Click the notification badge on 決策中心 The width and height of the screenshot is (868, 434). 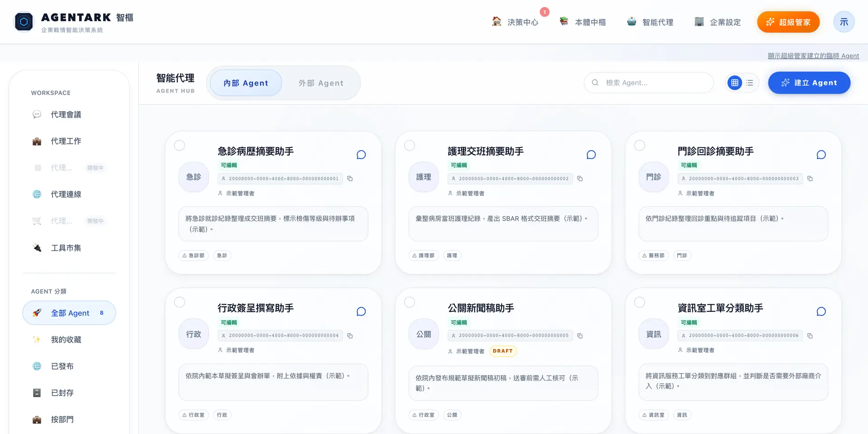tap(545, 12)
